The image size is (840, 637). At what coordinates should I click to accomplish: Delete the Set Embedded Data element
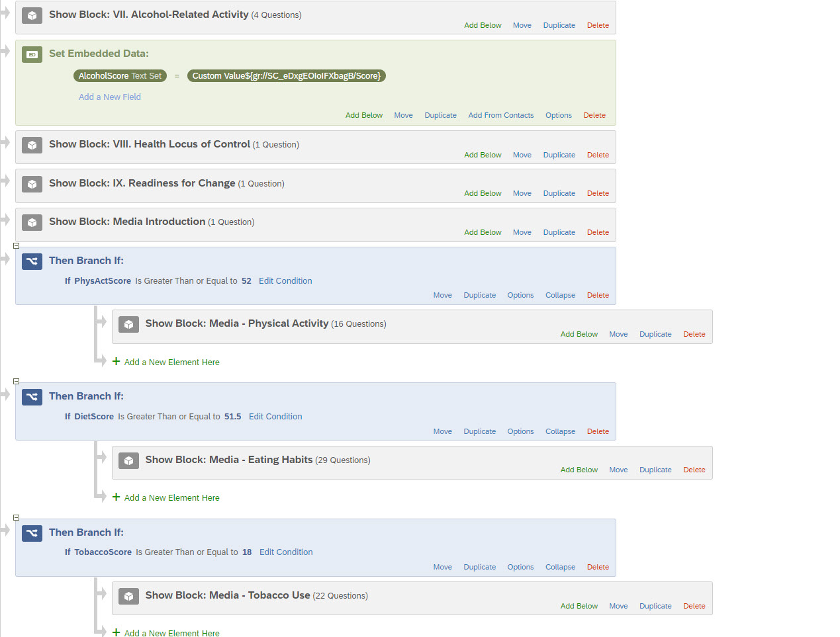click(594, 116)
